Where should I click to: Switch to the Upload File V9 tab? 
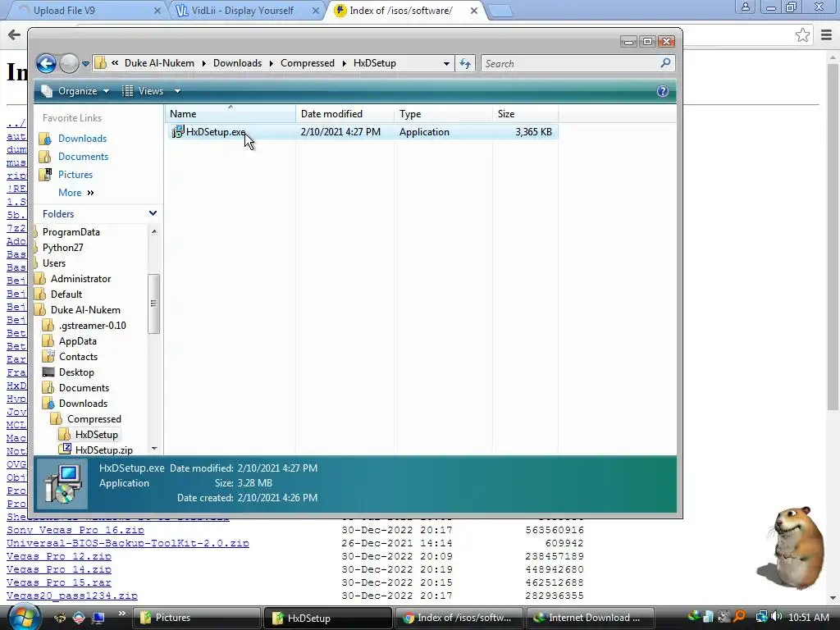pyautogui.click(x=87, y=10)
